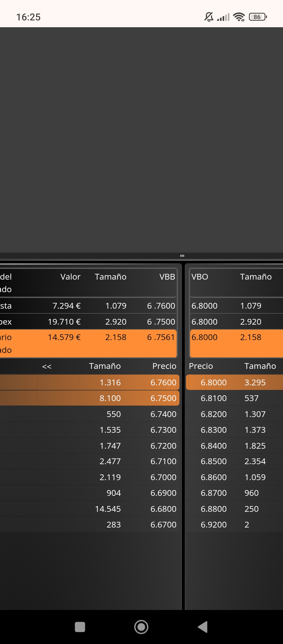This screenshot has width=283, height=644.
Task: Select the VBO column header
Action: click(x=200, y=277)
